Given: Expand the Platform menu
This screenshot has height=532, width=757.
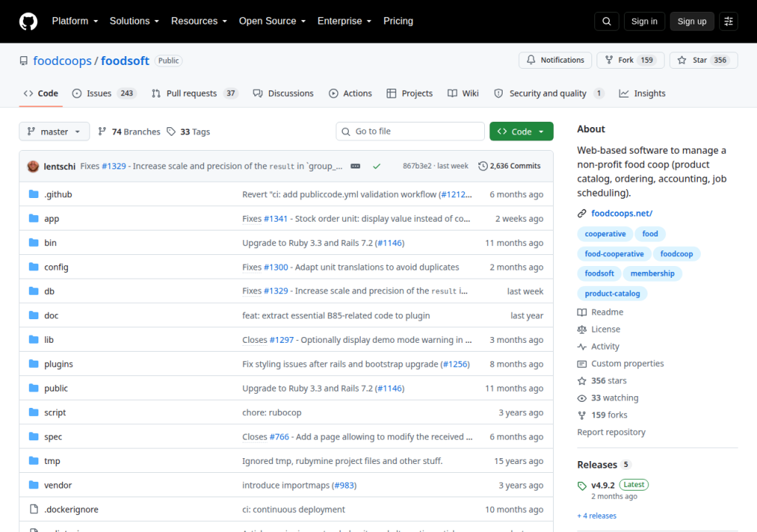Looking at the screenshot, I should tap(75, 21).
